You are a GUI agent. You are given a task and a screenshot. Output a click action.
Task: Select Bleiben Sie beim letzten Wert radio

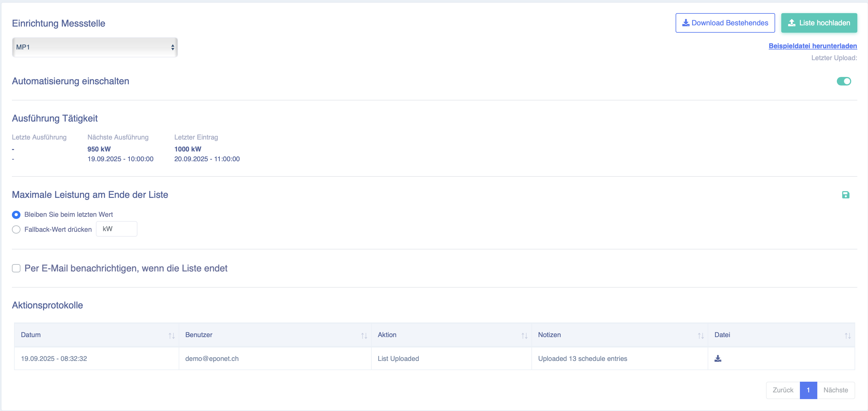(16, 215)
